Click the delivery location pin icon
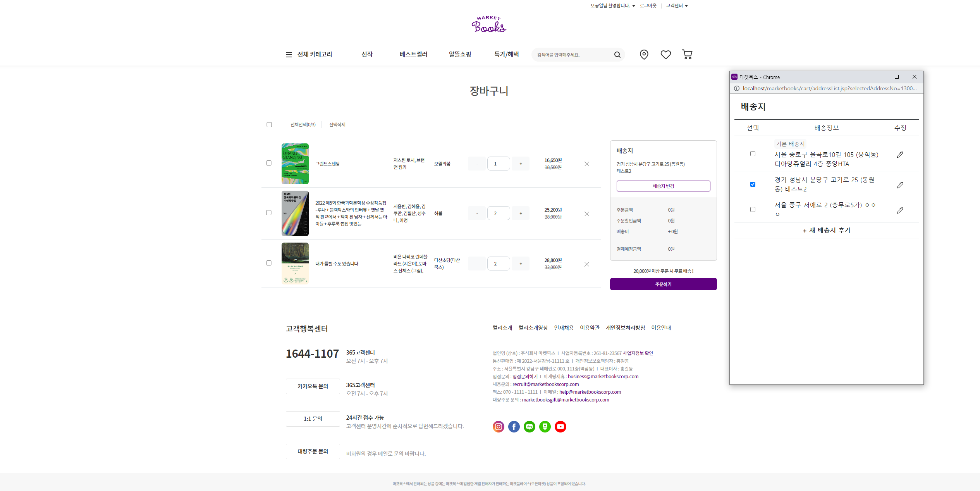The image size is (980, 491). tap(644, 55)
